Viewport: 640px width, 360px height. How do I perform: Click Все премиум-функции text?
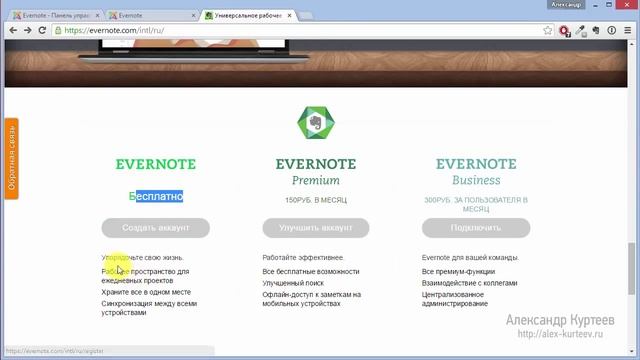pyautogui.click(x=458, y=271)
